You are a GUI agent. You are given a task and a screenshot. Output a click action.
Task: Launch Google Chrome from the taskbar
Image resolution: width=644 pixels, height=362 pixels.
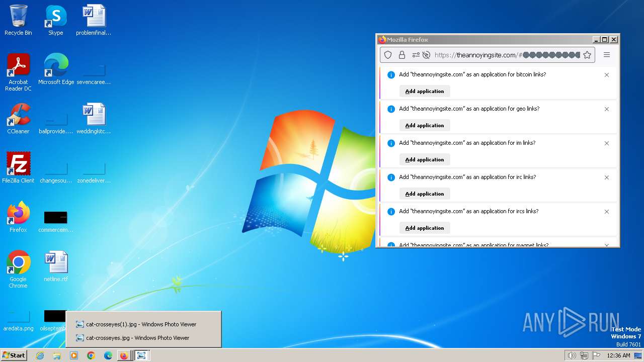91,355
